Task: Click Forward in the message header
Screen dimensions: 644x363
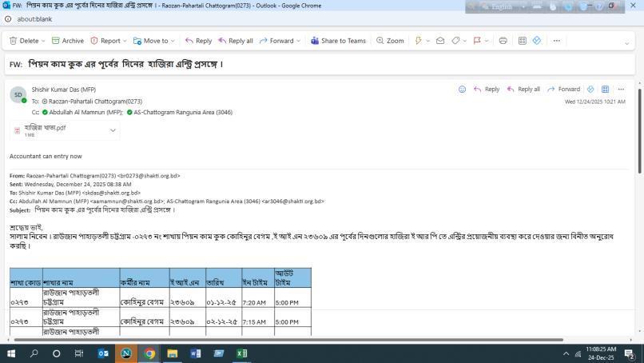Action: click(563, 90)
